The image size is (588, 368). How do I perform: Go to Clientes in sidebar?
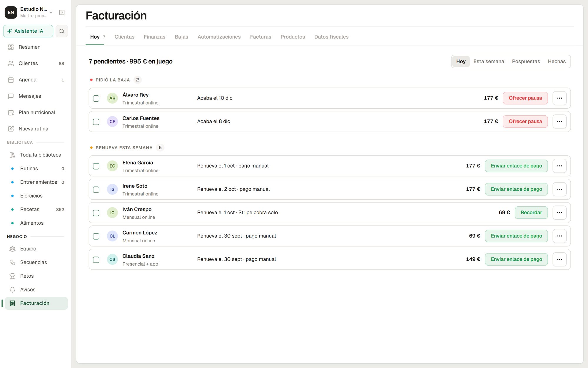tap(36, 63)
